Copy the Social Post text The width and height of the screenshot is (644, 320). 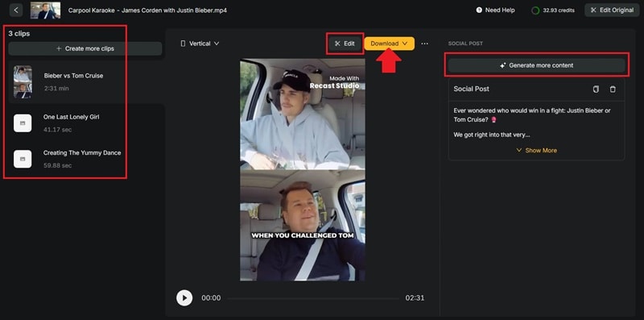(596, 89)
